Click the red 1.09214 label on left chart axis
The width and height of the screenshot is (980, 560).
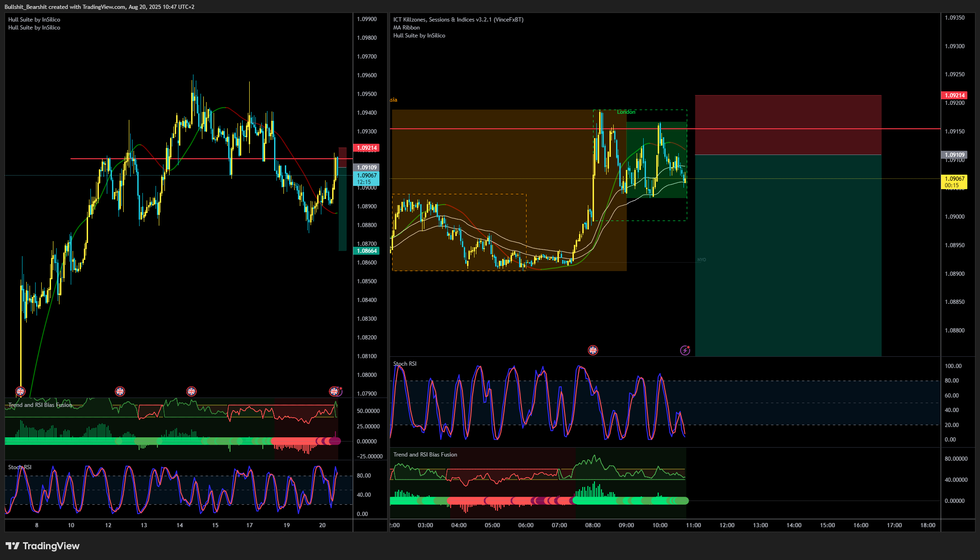366,148
